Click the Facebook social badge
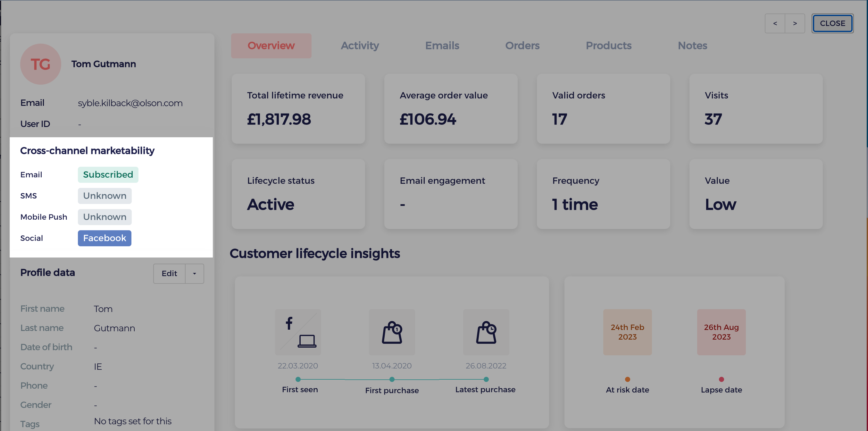Image resolution: width=868 pixels, height=431 pixels. pyautogui.click(x=104, y=239)
